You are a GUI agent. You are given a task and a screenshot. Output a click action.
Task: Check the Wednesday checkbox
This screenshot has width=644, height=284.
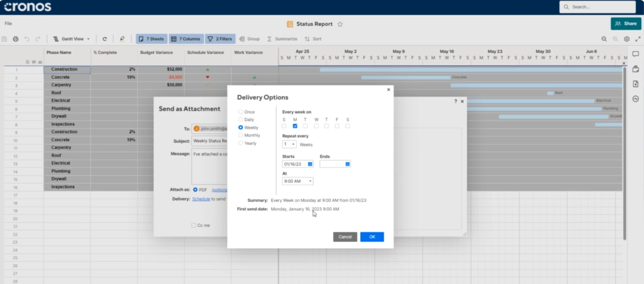(x=316, y=126)
